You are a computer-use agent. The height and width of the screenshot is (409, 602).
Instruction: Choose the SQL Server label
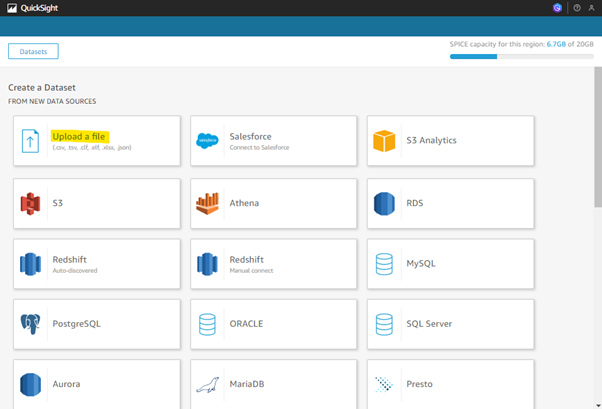(429, 324)
